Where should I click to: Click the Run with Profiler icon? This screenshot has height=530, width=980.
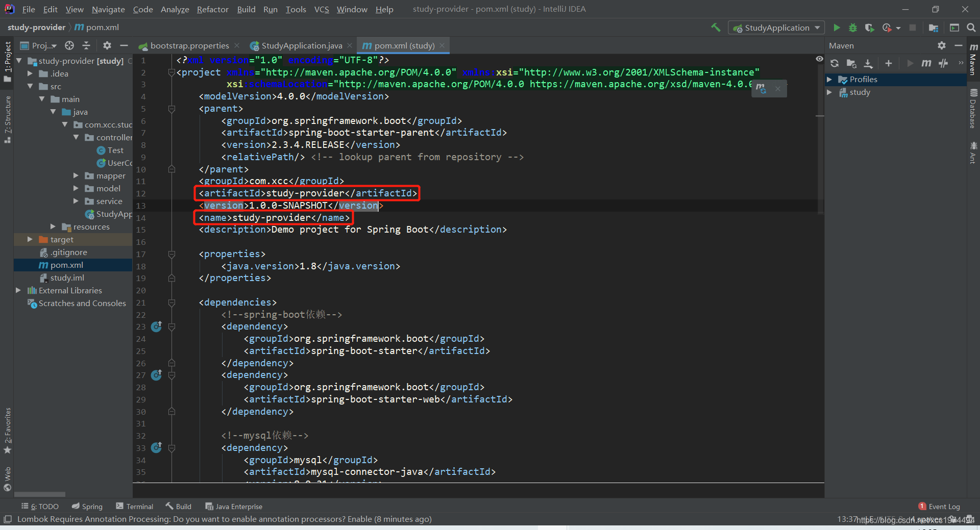point(887,28)
